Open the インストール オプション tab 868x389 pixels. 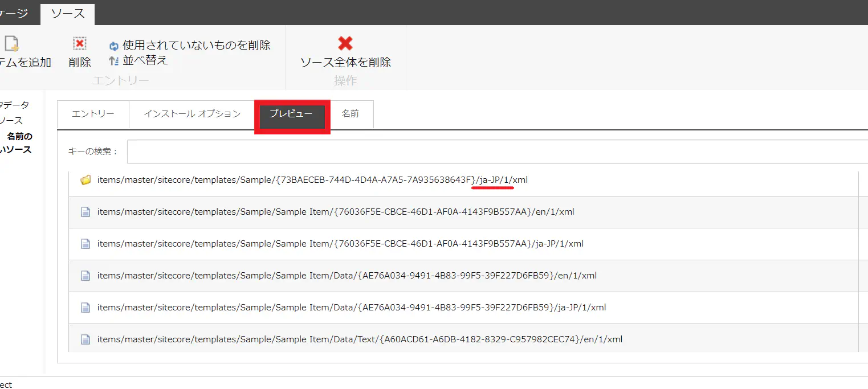(x=192, y=114)
